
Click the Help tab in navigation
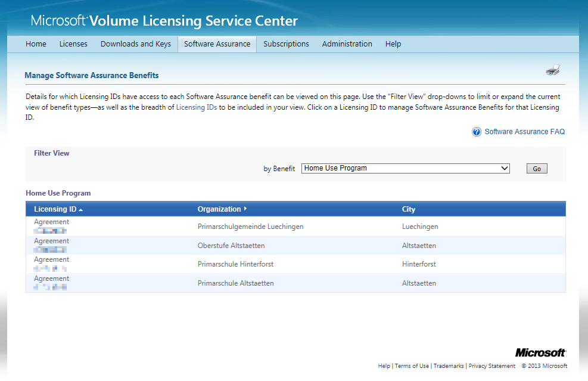[393, 44]
